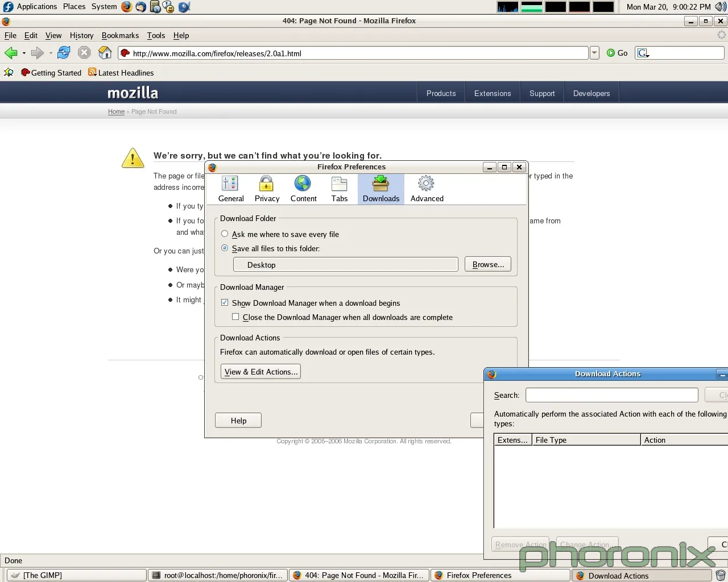This screenshot has width=728, height=582.
Task: Switch to the Content preferences pane
Action: 303,189
